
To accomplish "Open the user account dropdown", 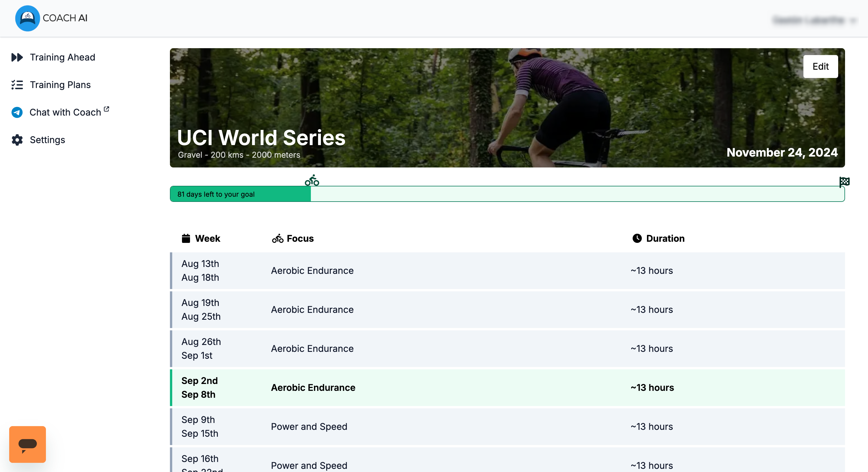I will (814, 20).
